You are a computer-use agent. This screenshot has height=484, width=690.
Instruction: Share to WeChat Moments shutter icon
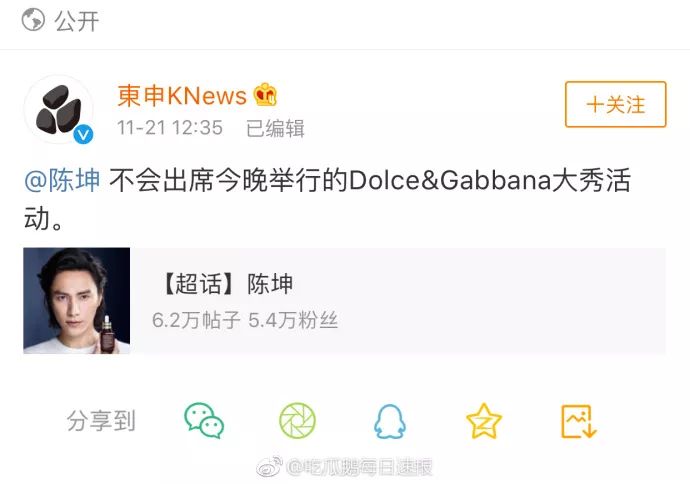[297, 421]
